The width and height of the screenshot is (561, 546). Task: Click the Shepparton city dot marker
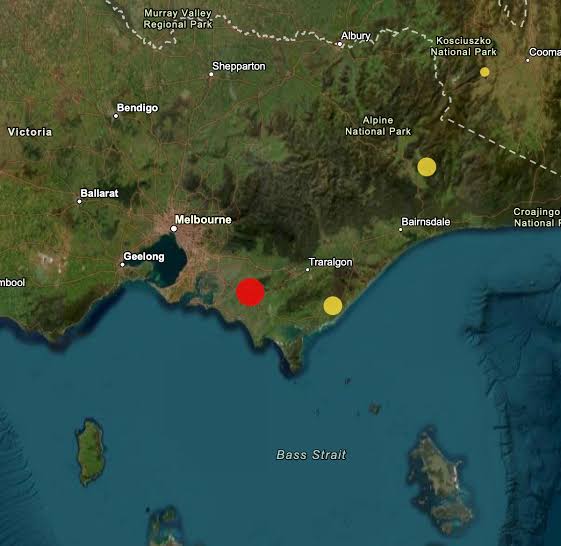[x=211, y=74]
